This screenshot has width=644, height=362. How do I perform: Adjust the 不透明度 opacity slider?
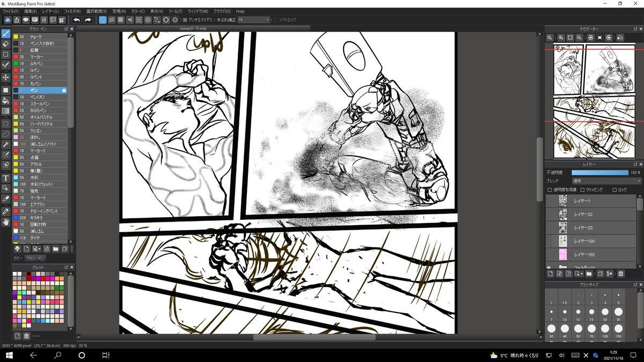pyautogui.click(x=599, y=173)
